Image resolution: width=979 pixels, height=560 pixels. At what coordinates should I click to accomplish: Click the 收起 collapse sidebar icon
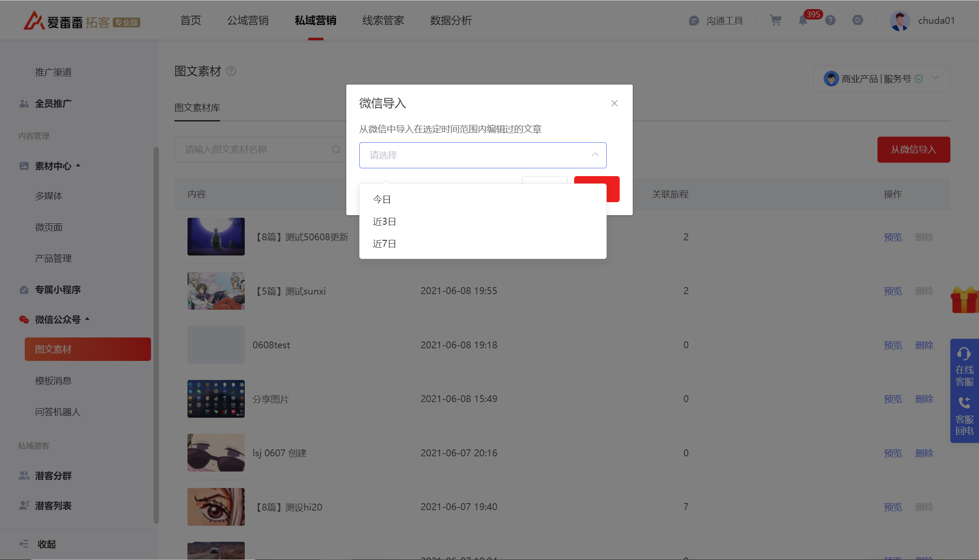[24, 544]
